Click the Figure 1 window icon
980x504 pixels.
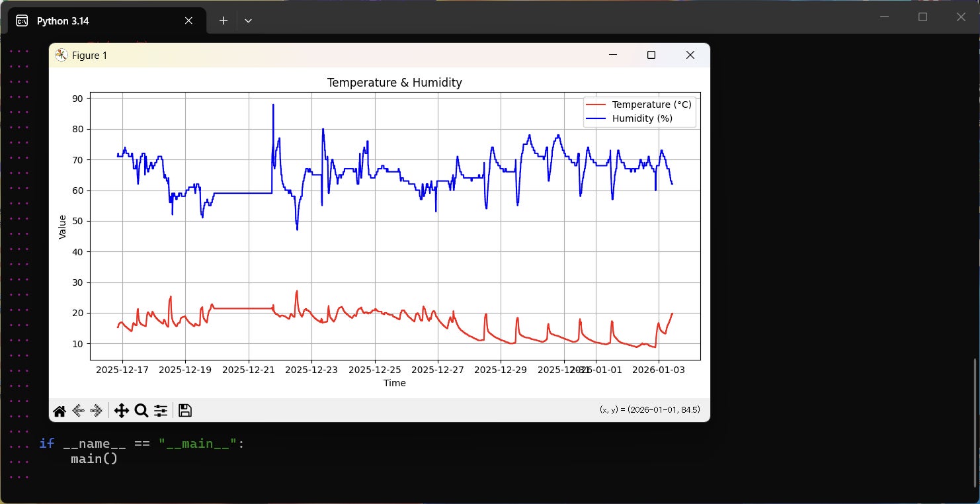click(61, 56)
